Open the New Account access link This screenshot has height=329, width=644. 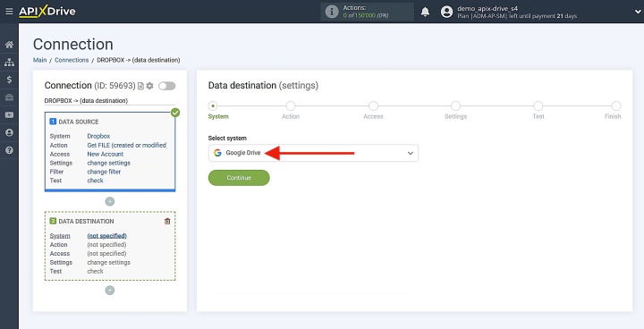pyautogui.click(x=106, y=154)
